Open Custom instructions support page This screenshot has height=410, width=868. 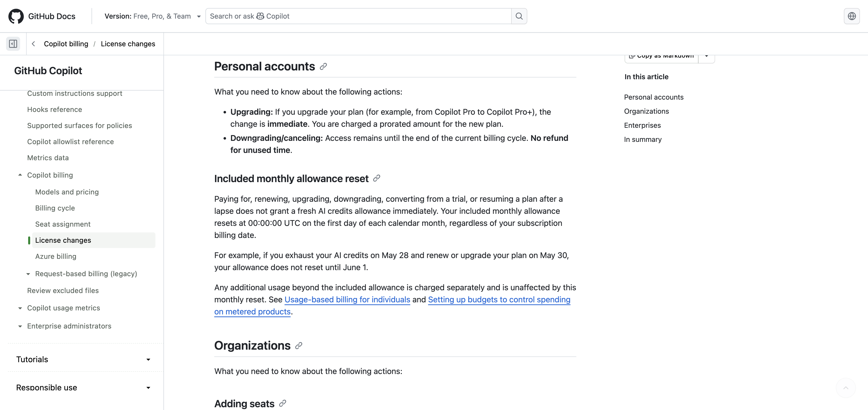click(75, 93)
